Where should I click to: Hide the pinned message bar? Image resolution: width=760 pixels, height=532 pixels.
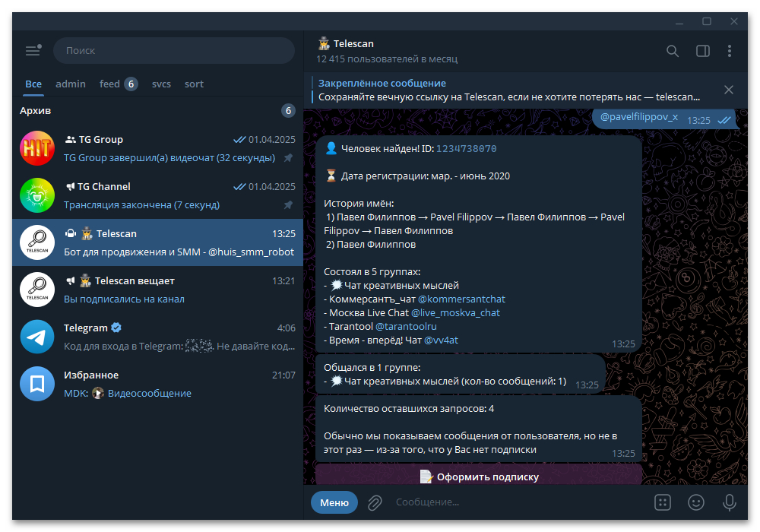(729, 90)
